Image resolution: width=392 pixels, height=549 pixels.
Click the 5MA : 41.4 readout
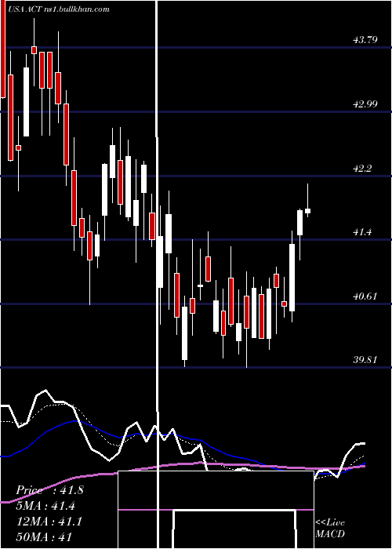[x=45, y=506]
